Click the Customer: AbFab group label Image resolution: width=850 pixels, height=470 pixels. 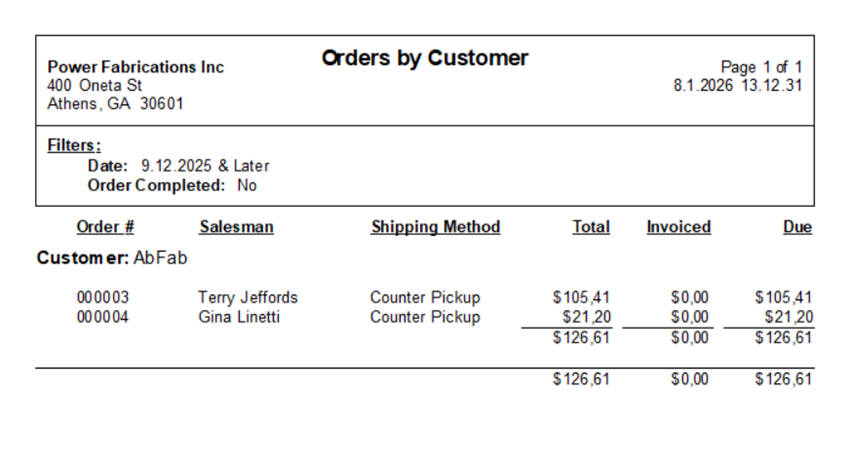tap(112, 257)
